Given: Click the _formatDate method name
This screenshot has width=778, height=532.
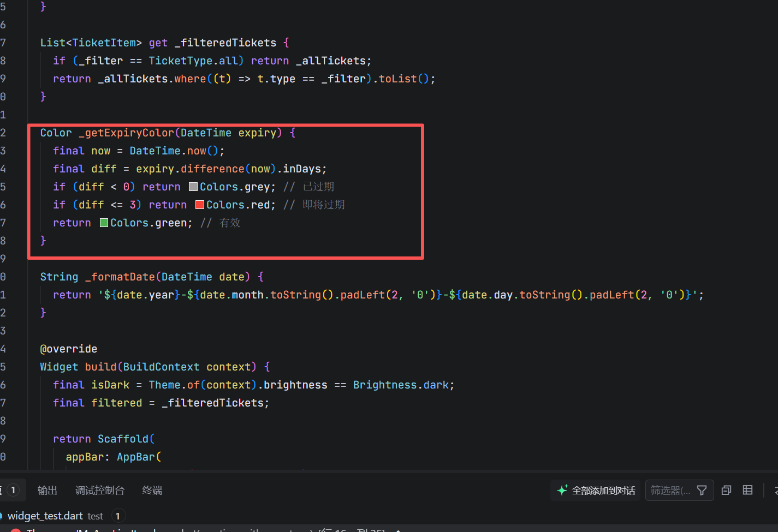Looking at the screenshot, I should click(x=120, y=277).
